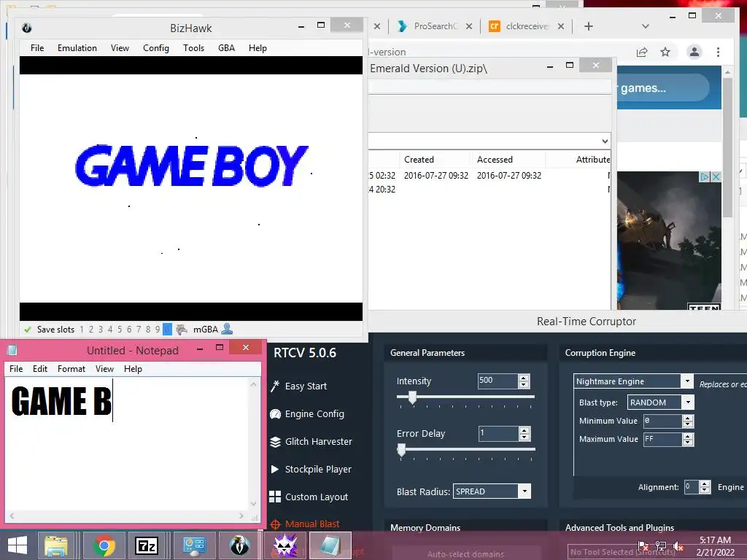Viewport: 747px width, 560px height.
Task: Open File Explorer from the taskbar
Action: (x=55, y=545)
